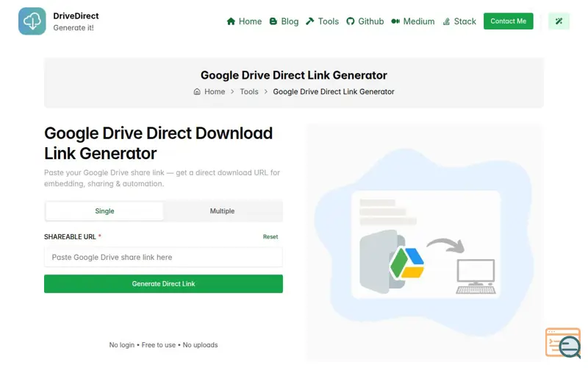Toggle theme with the magic wand icon
Screen dimensions: 588x368
[x=559, y=21]
